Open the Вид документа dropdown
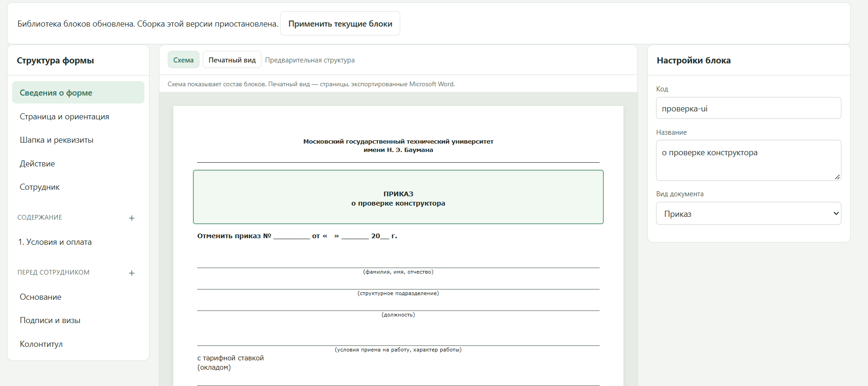 pyautogui.click(x=748, y=214)
